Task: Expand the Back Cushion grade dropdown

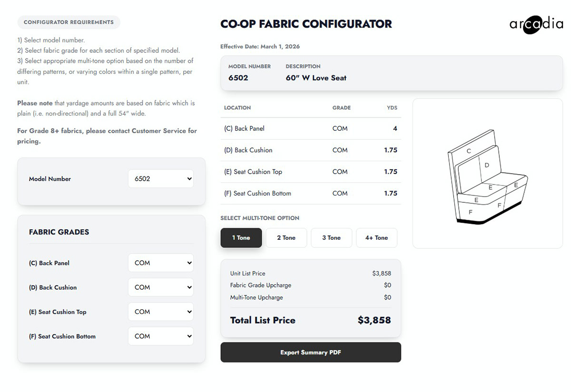Action: (x=161, y=287)
